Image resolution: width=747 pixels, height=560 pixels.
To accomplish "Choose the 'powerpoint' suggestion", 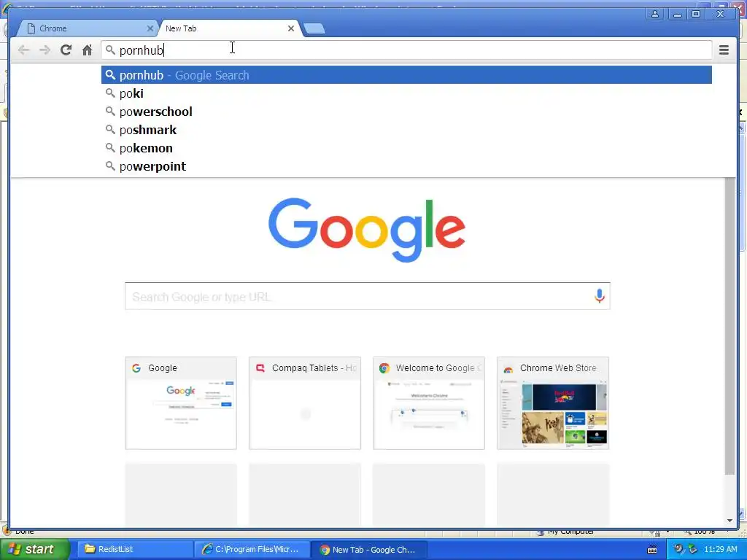I will [x=406, y=166].
